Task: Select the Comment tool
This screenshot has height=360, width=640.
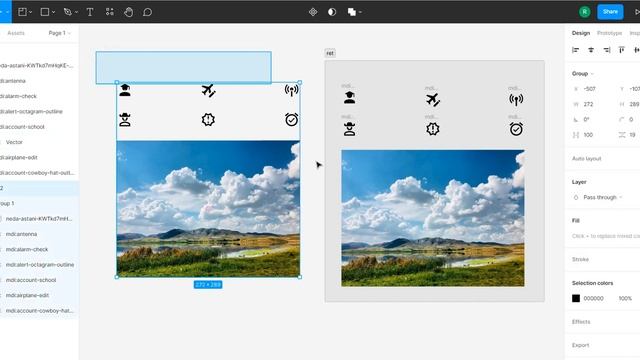Action: click(147, 12)
